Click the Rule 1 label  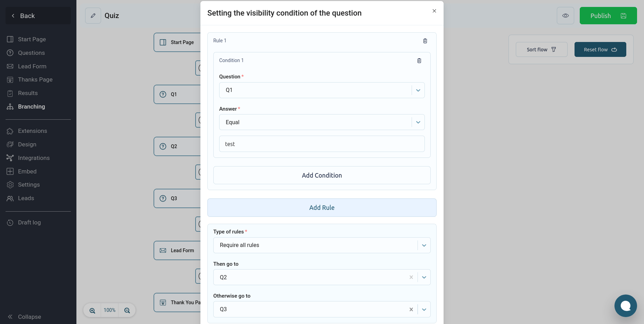[220, 41]
